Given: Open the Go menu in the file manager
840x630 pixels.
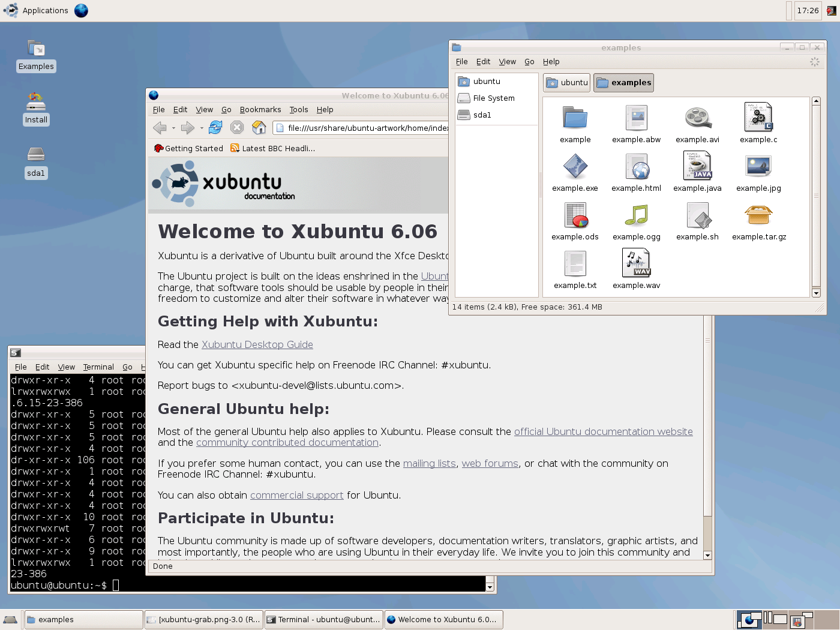Looking at the screenshot, I should [x=529, y=61].
